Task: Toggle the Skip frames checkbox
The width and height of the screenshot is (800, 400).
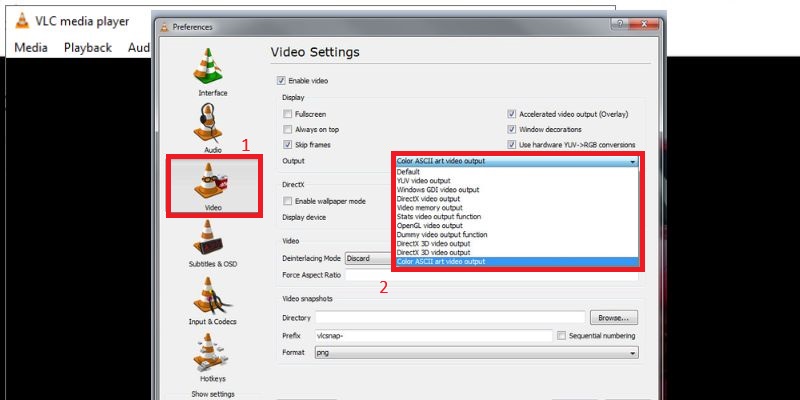Action: point(288,145)
